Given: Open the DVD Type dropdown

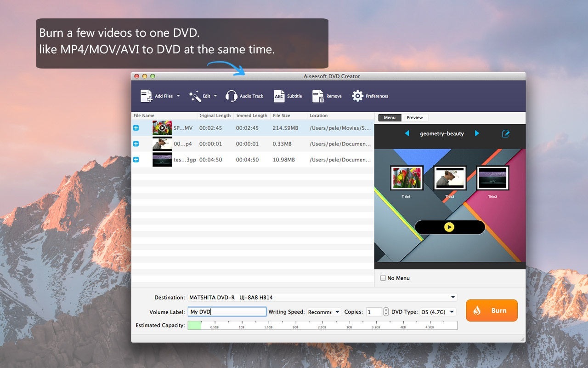Looking at the screenshot, I should 438,312.
